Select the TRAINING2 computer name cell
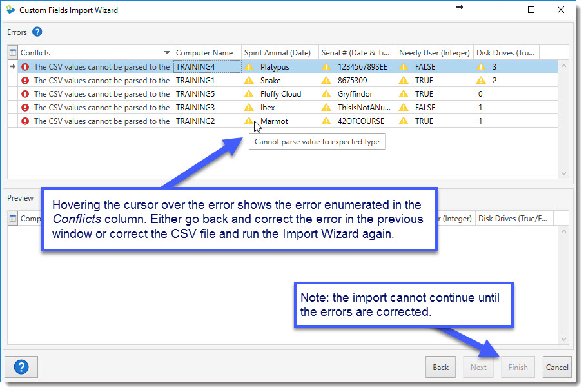The image size is (586, 392). click(x=207, y=121)
